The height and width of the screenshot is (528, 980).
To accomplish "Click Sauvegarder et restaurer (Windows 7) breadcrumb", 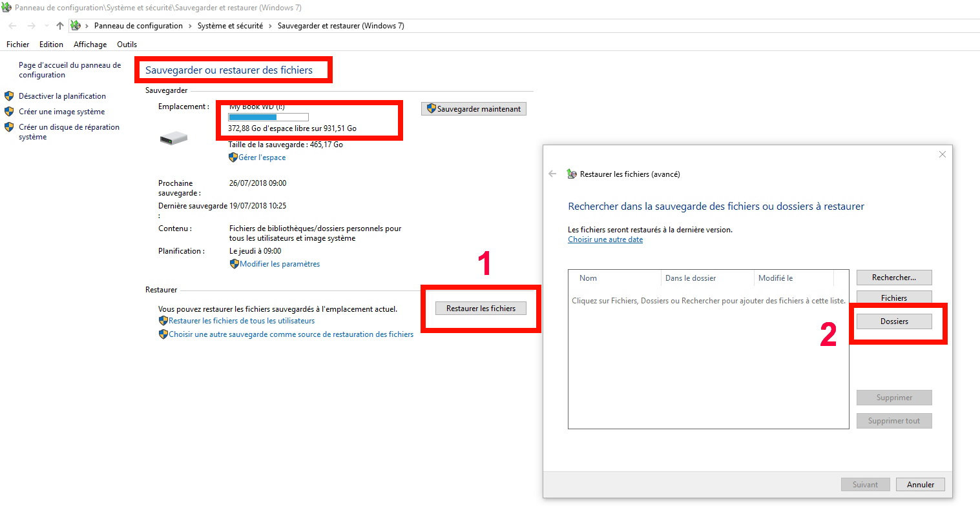I will pyautogui.click(x=340, y=26).
